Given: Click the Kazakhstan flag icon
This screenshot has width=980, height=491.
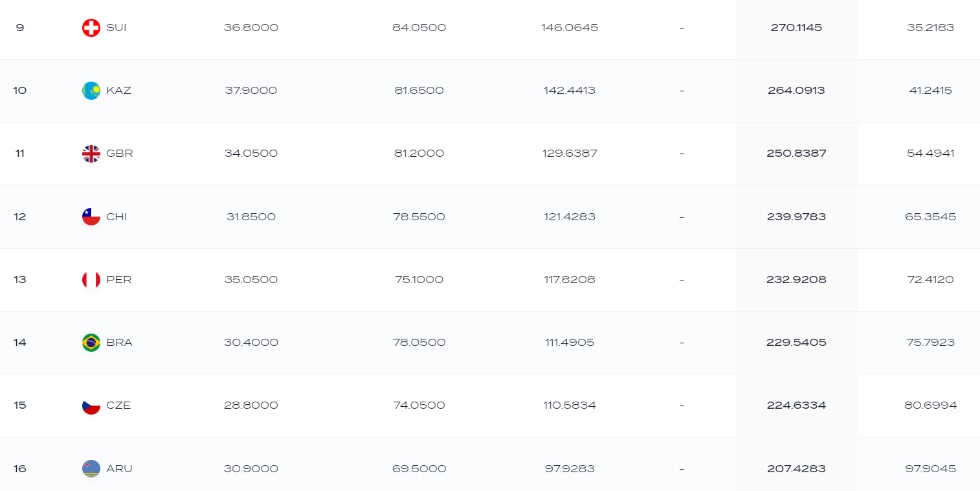Looking at the screenshot, I should coord(91,91).
